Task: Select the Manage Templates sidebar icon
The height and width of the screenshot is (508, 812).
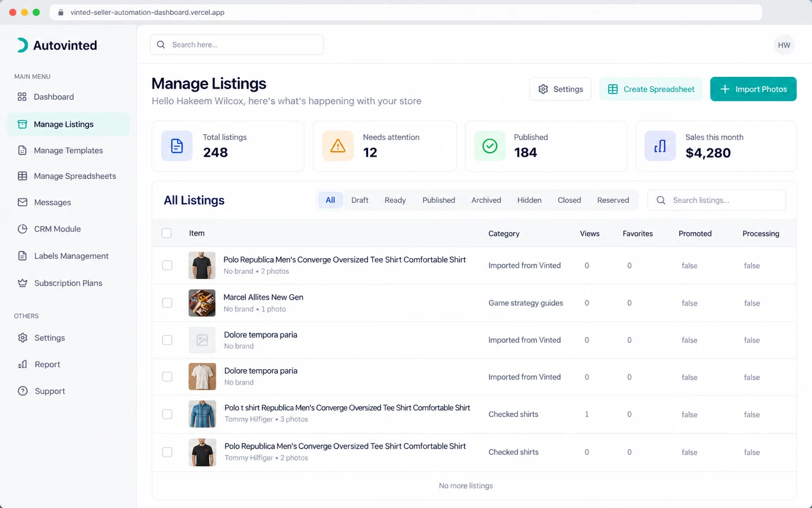Action: (22, 151)
